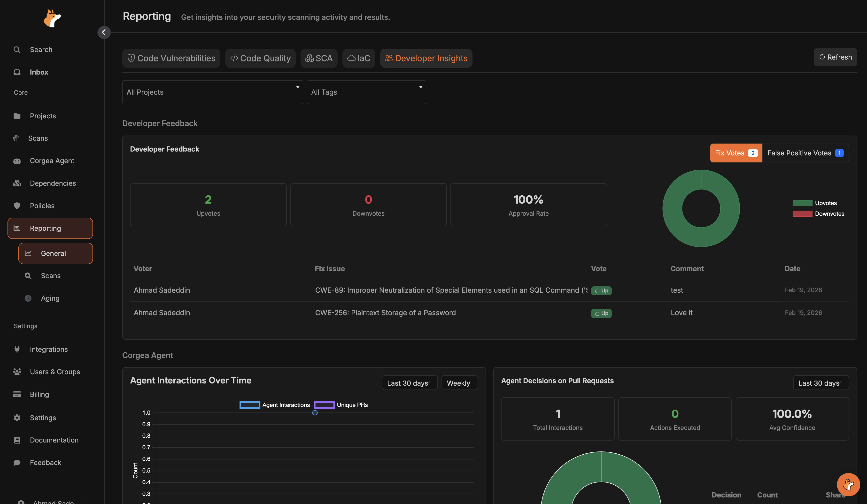867x504 pixels.
Task: Open the Search panel from the sidebar
Action: click(41, 49)
